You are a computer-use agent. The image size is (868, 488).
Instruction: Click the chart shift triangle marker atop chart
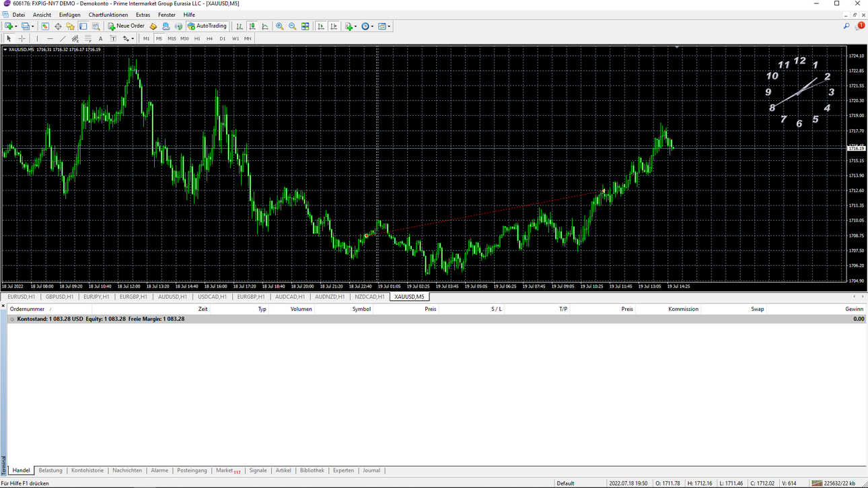[676, 46]
